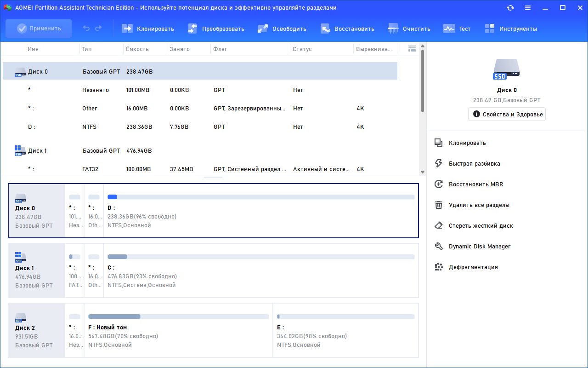
Task: Click the Клонировать icon in side panel
Action: coord(438,143)
